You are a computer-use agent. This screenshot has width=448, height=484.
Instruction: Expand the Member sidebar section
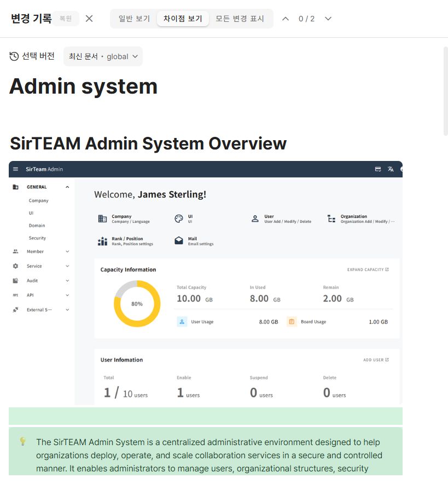[x=67, y=251]
